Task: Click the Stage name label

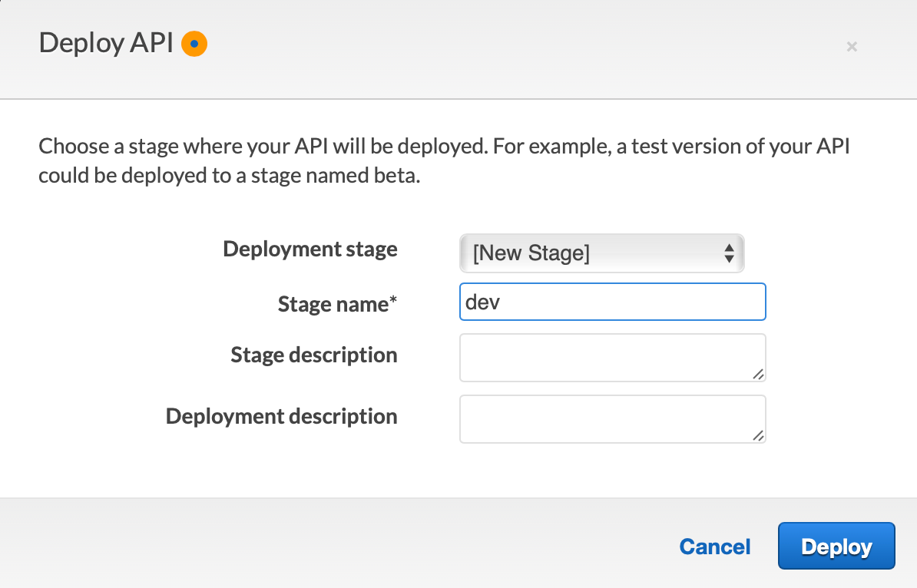Action: pos(333,305)
